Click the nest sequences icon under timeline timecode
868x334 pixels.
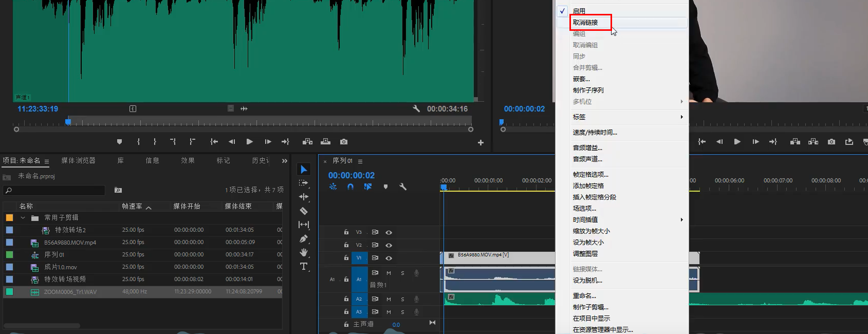coord(333,187)
